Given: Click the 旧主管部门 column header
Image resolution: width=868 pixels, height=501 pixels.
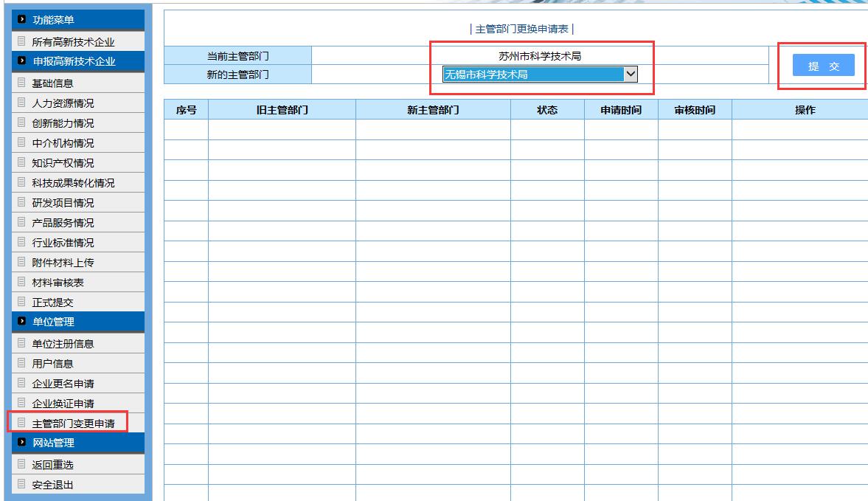Looking at the screenshot, I should 282,110.
